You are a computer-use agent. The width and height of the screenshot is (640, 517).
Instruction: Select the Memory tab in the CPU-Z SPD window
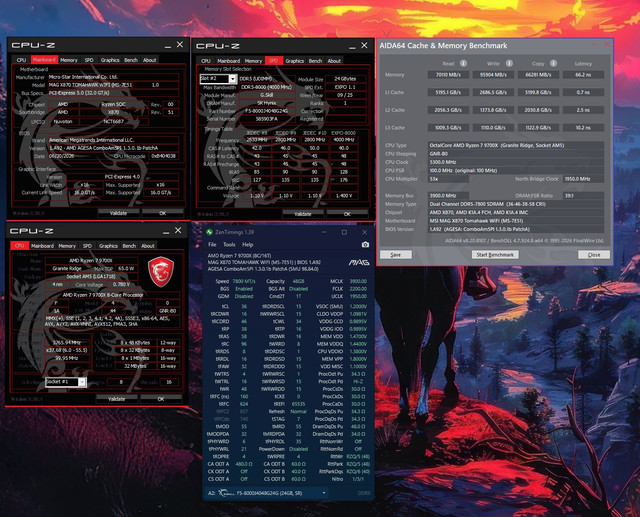coord(253,61)
